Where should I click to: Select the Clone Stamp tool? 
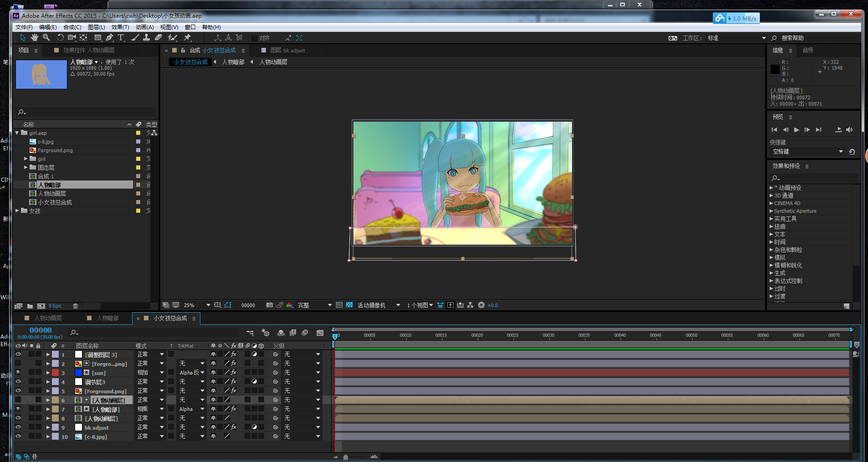point(146,38)
